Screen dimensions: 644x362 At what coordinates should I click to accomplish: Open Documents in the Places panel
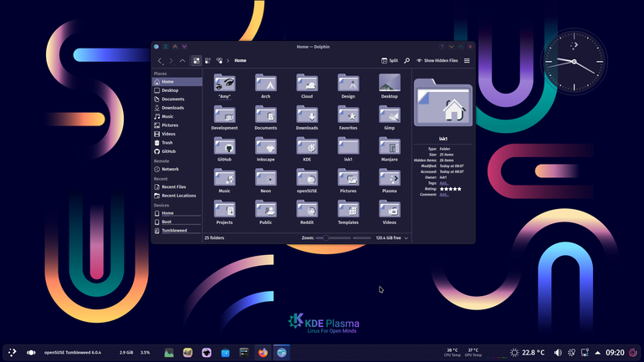pos(177,99)
